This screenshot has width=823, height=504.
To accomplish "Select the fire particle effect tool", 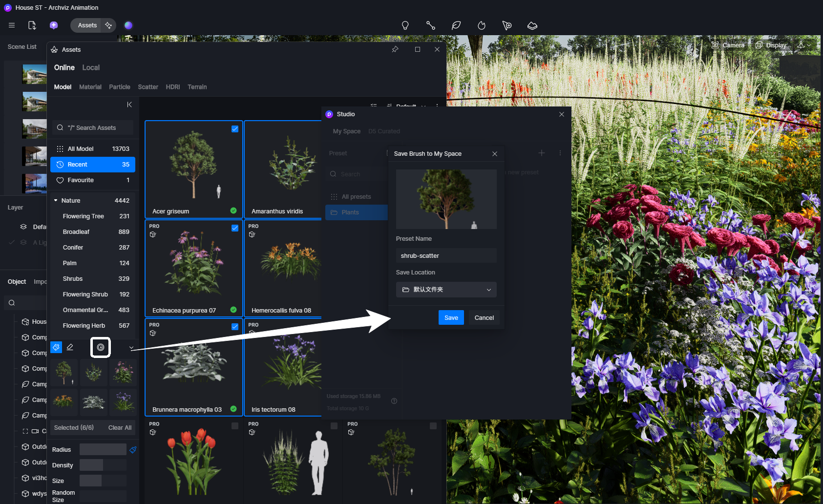I will click(482, 25).
